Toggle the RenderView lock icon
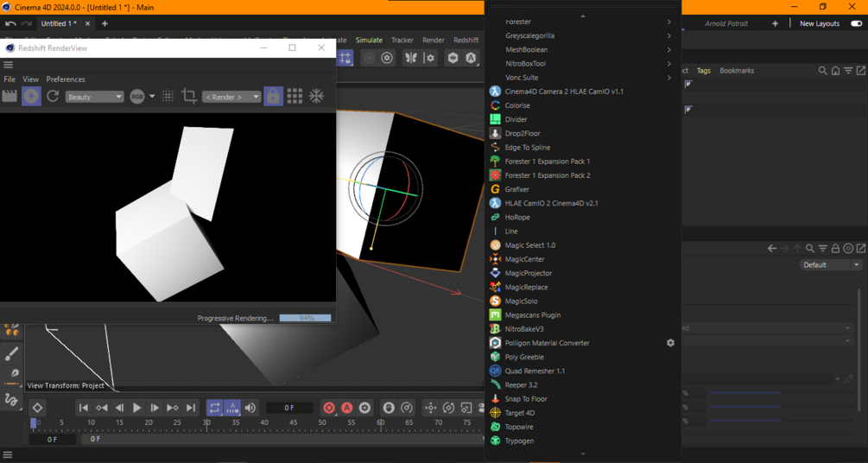 coord(273,97)
